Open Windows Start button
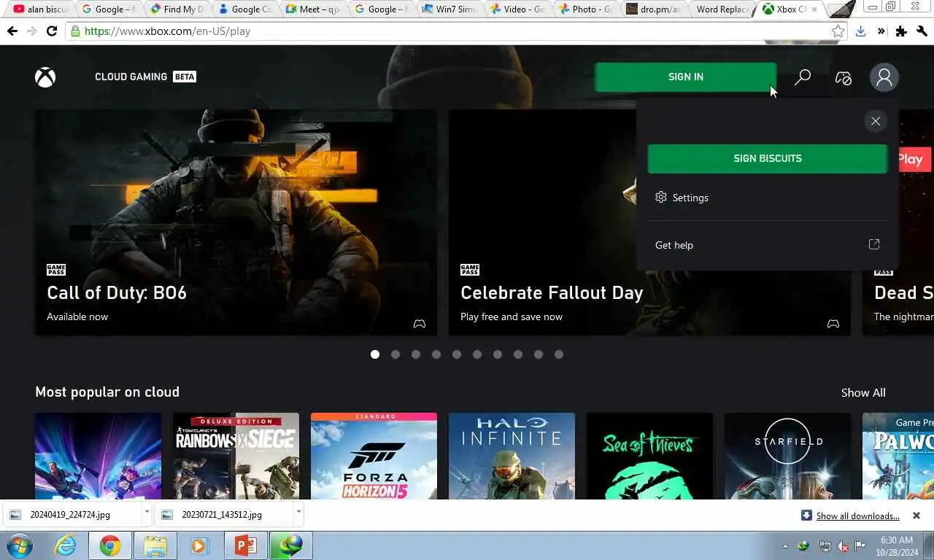 (20, 545)
